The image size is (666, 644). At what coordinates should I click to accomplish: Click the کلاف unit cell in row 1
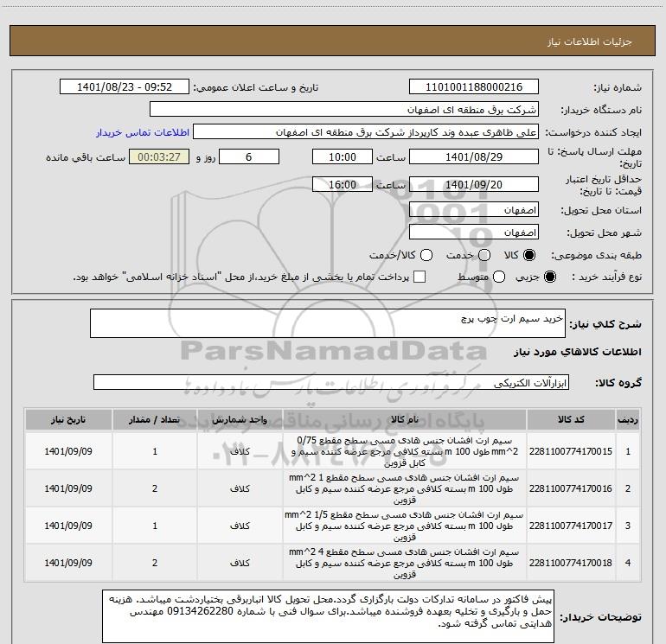click(240, 451)
